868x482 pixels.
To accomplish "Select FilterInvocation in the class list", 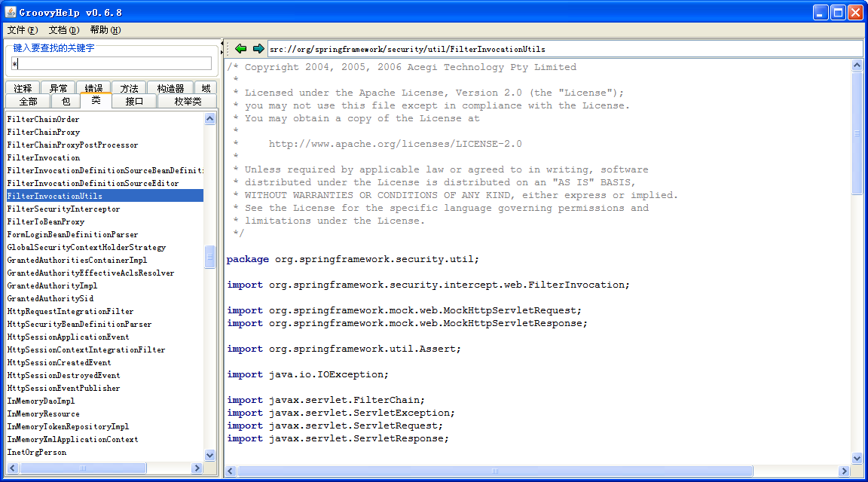I will pos(105,157).
